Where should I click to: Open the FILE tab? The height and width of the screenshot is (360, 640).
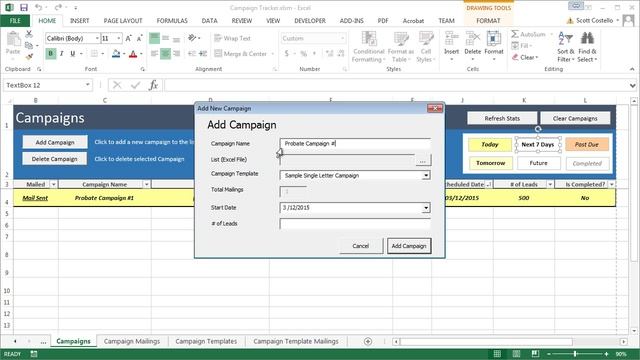(15, 20)
